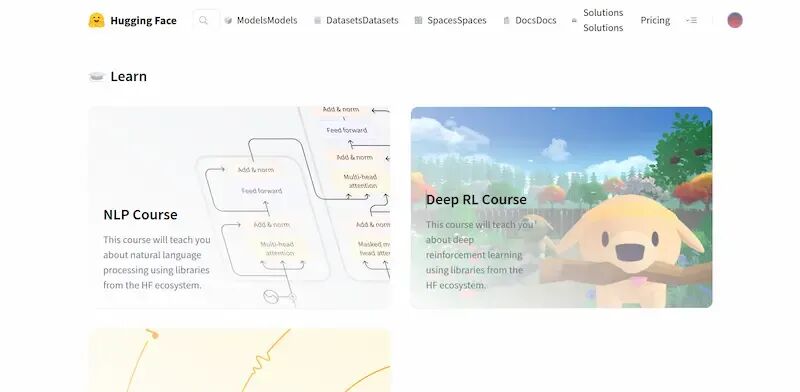800x392 pixels.
Task: Open the yellow course card below NLP
Action: coord(240,360)
